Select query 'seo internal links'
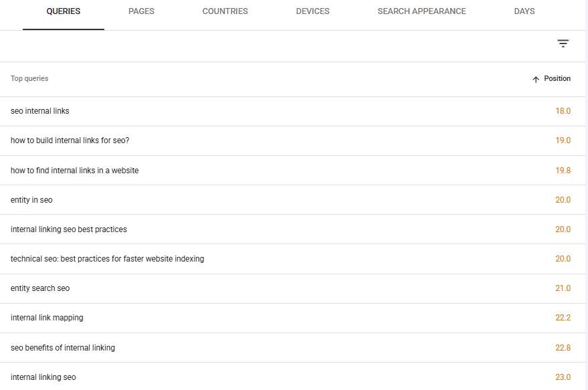The height and width of the screenshot is (390, 588). (x=39, y=111)
